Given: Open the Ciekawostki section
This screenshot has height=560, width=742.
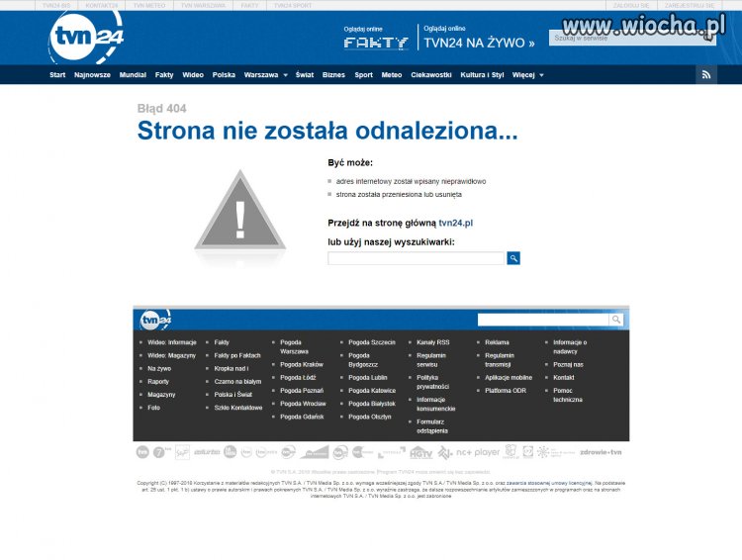Looking at the screenshot, I should click(431, 75).
